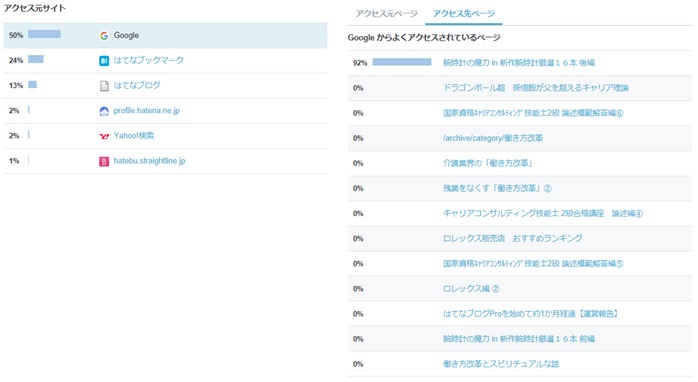Click the 13% value in はてなブログ row
This screenshot has height=382, width=698.
tap(16, 85)
